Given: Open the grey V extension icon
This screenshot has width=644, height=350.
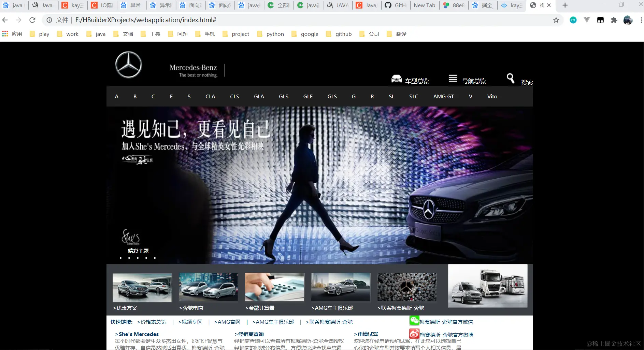Looking at the screenshot, I should click(x=587, y=20).
